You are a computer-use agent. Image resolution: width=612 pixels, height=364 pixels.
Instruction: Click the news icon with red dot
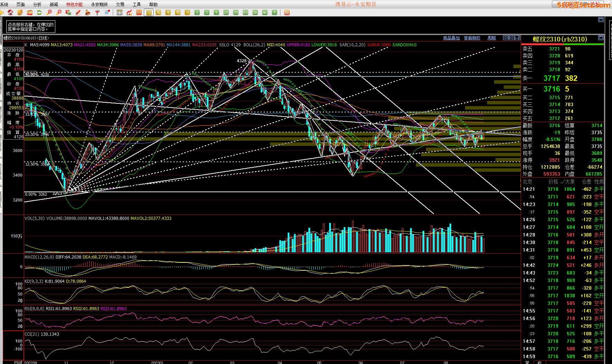107,12
